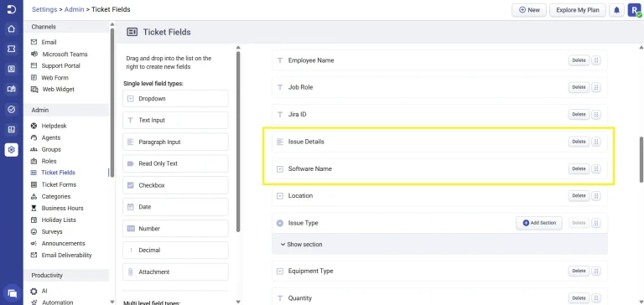The height and width of the screenshot is (305, 644).
Task: Delete the Employee Name field
Action: (579, 60)
